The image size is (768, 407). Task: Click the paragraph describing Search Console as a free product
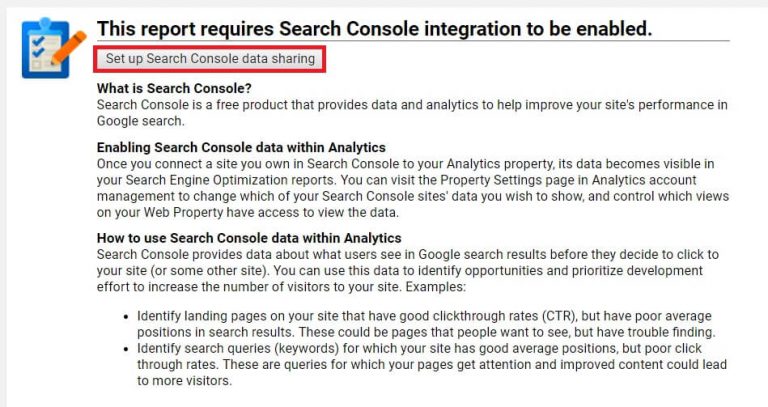412,113
